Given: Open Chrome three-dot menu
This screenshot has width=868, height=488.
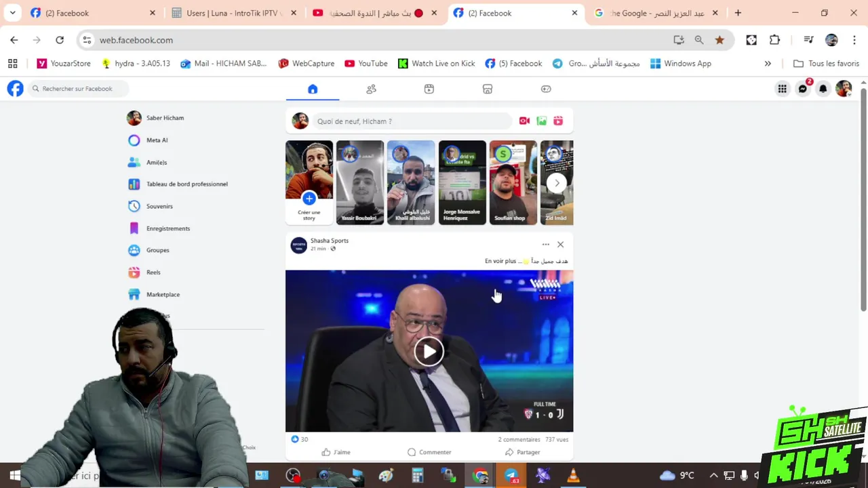Looking at the screenshot, I should pos(854,40).
